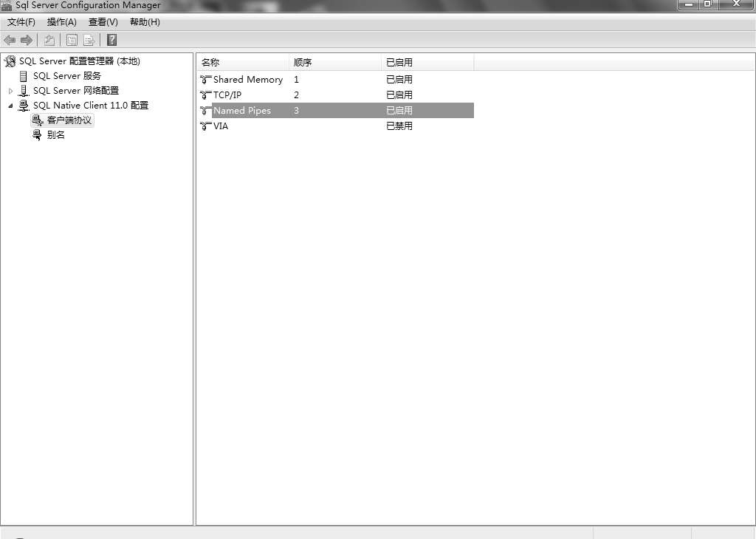Image resolution: width=756 pixels, height=539 pixels.
Task: Open the 文件(F) menu
Action: (x=21, y=22)
